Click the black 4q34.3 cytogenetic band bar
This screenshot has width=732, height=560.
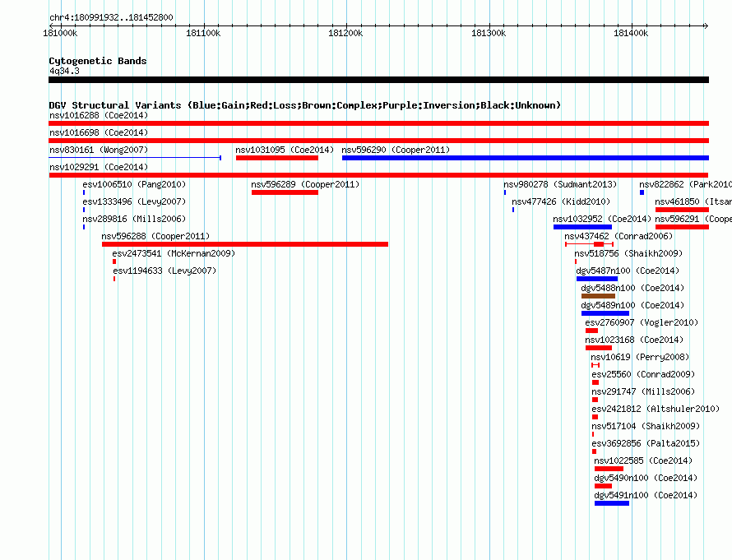378,80
